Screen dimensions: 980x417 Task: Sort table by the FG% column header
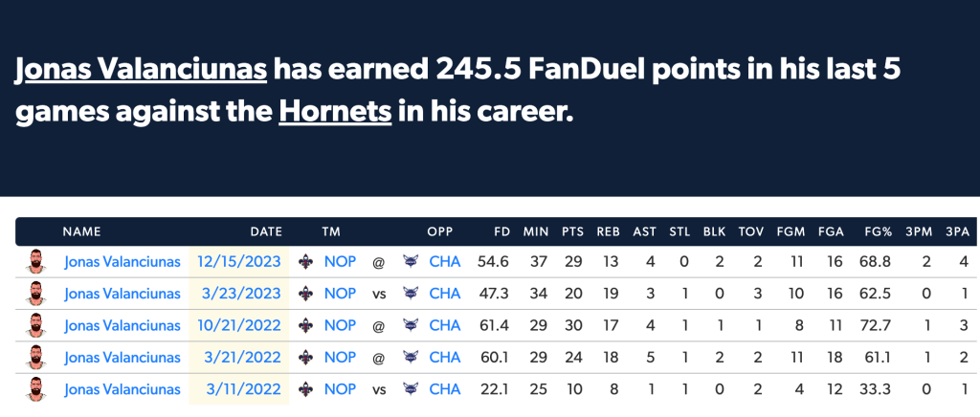click(879, 231)
